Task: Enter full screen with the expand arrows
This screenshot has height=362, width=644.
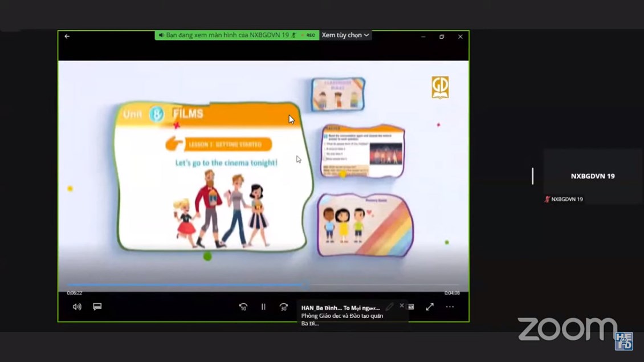Action: click(x=430, y=307)
